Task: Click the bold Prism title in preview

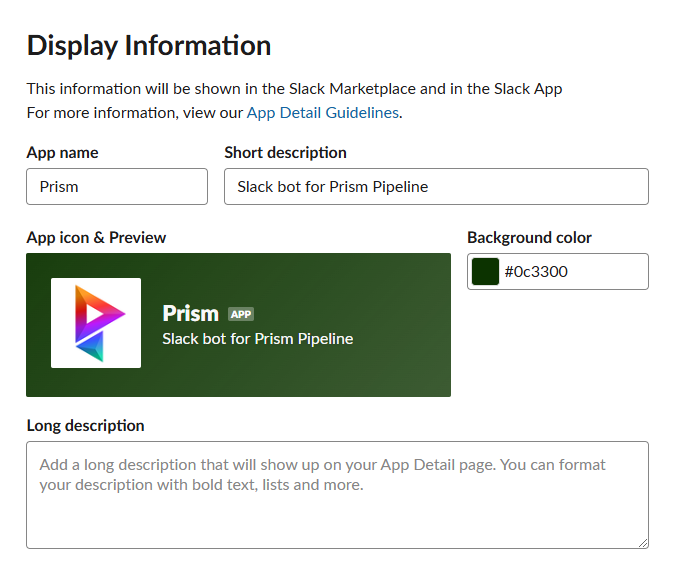Action: tap(191, 313)
